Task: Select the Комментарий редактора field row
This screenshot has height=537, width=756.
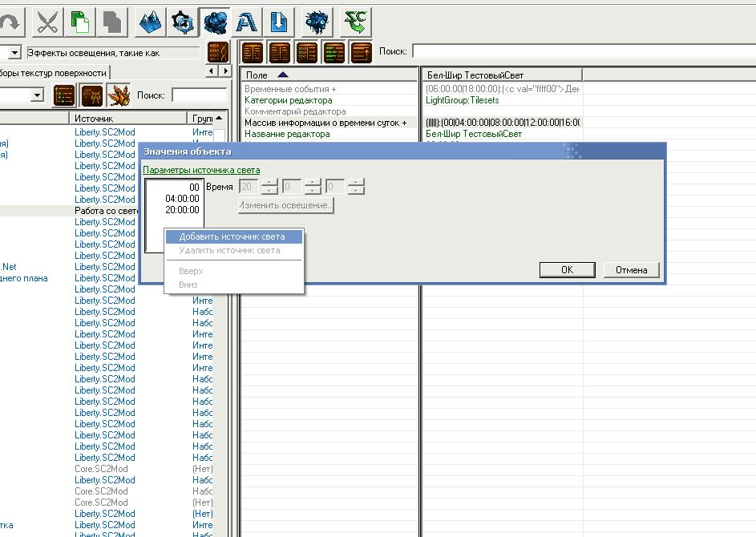Action: pyautogui.click(x=329, y=111)
